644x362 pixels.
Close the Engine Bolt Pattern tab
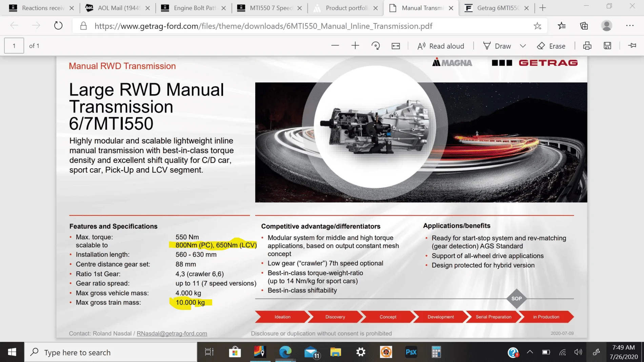tap(223, 8)
